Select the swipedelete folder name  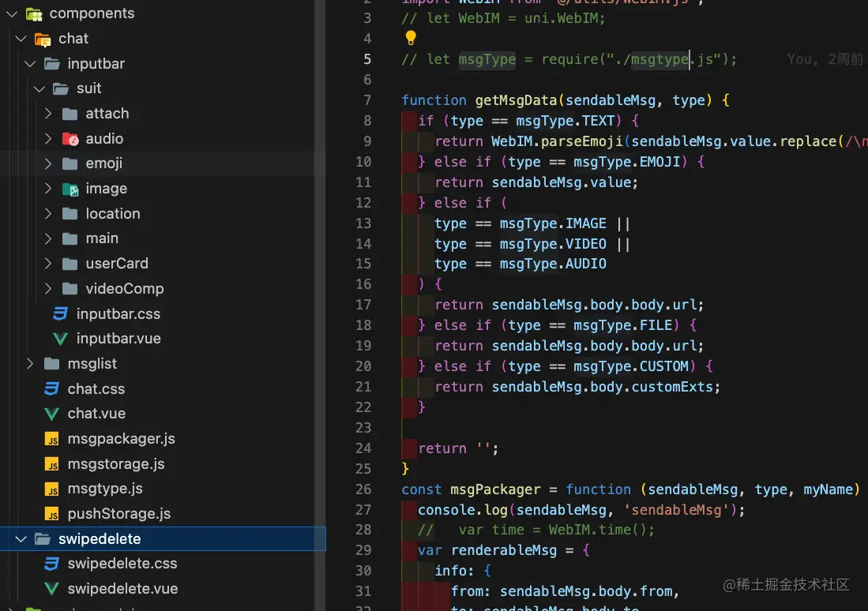[100, 539]
